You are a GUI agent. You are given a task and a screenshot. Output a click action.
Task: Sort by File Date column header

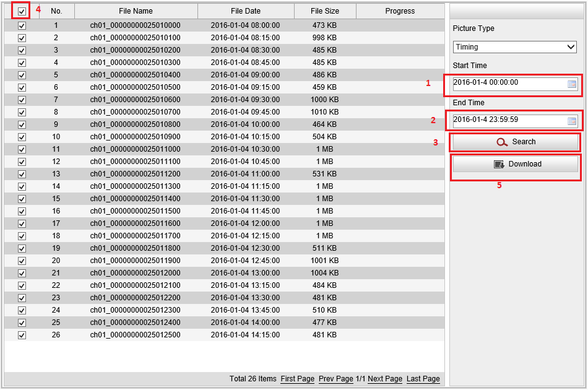click(245, 11)
